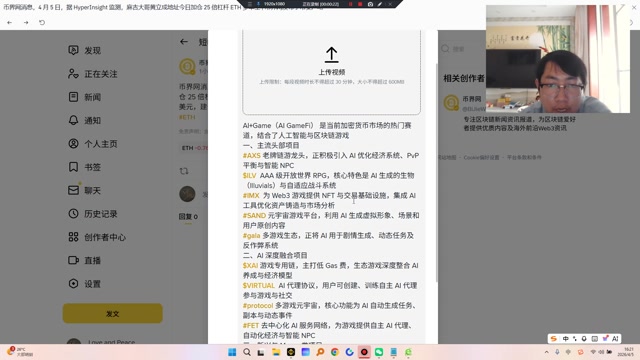Click the AI button on IME toolbar
Viewport: 640px width, 360px height.
click(x=615, y=338)
